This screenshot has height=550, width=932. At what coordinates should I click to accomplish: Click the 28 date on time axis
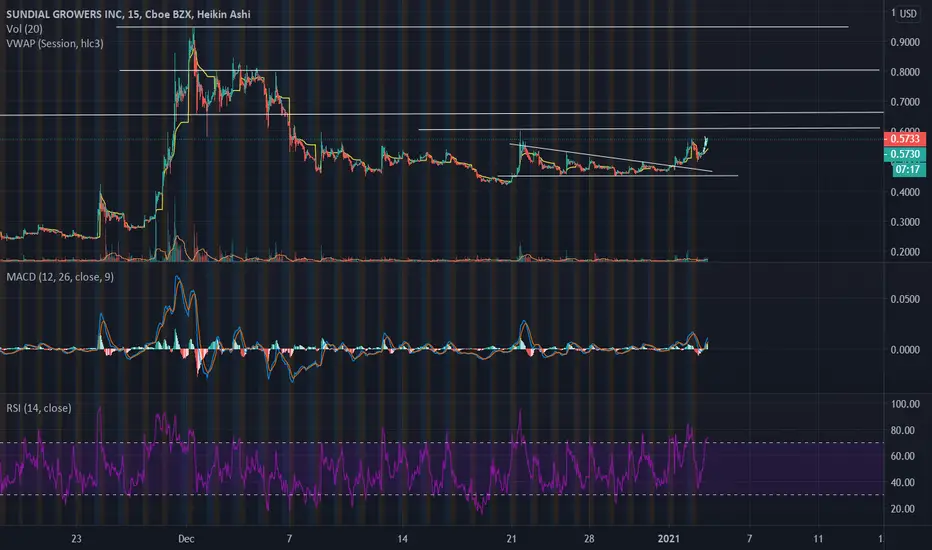click(x=588, y=539)
